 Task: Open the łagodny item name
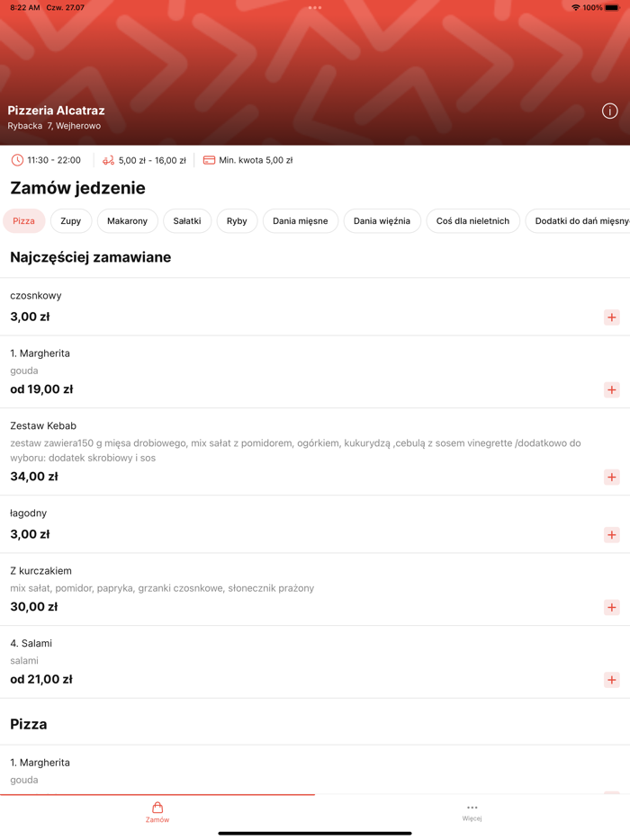click(29, 514)
